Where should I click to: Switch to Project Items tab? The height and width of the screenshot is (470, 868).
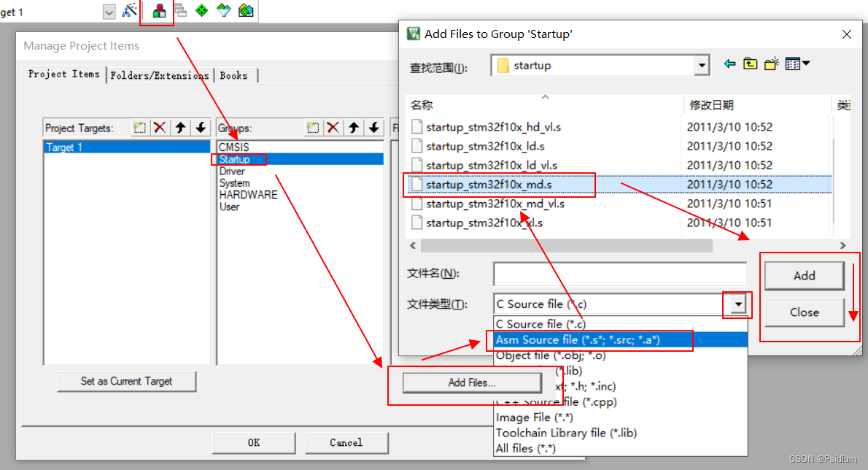click(64, 74)
